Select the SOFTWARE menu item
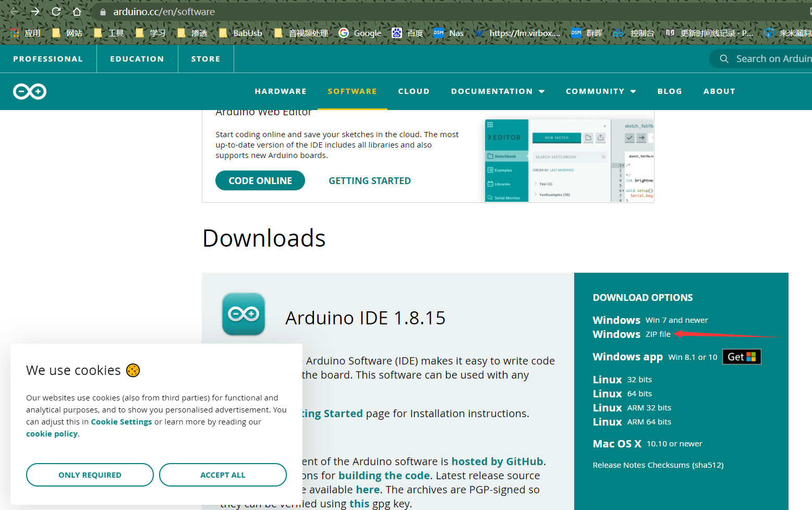 click(x=352, y=91)
